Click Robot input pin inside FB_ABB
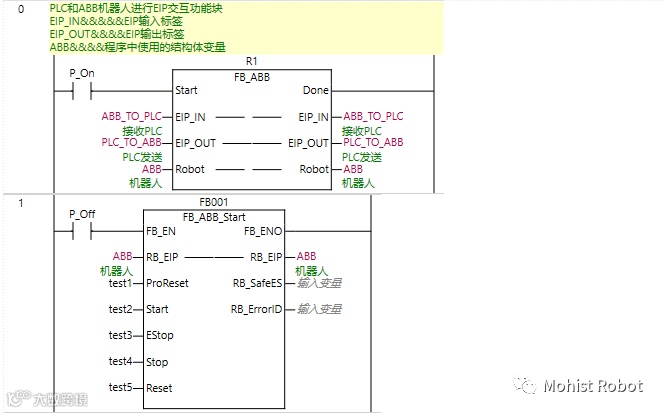The height and width of the screenshot is (413, 664). pyautogui.click(x=190, y=169)
